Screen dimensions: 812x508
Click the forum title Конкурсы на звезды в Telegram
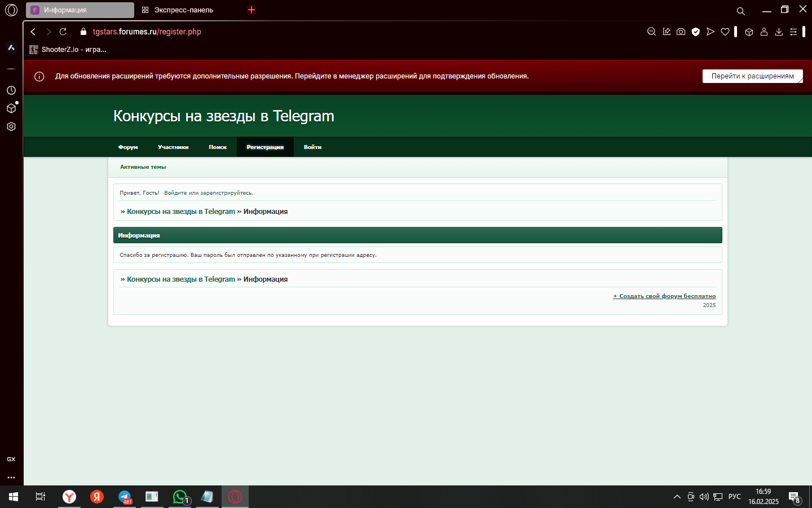[224, 116]
